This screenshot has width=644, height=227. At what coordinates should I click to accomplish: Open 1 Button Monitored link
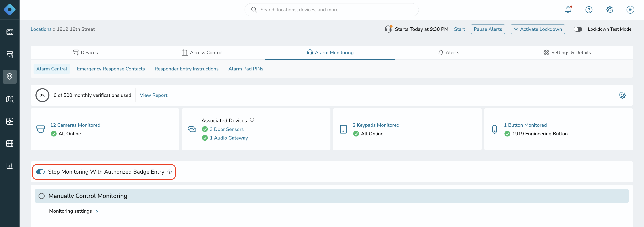pyautogui.click(x=525, y=125)
